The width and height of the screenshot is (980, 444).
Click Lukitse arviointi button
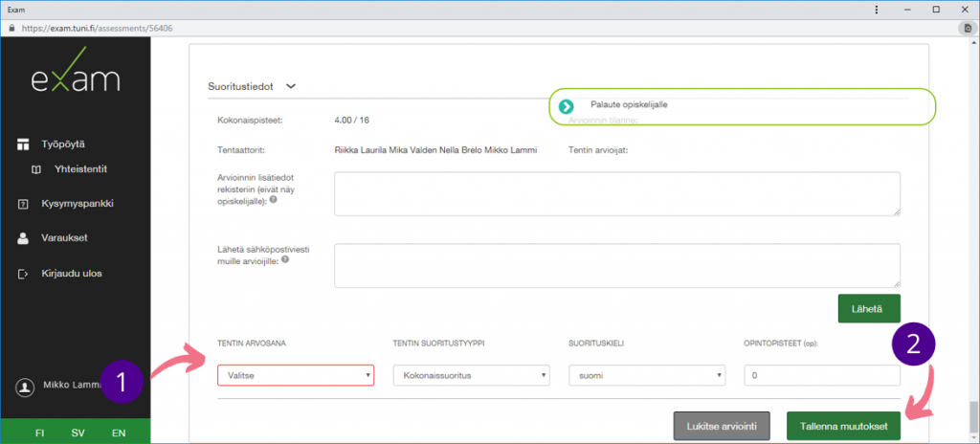point(722,426)
